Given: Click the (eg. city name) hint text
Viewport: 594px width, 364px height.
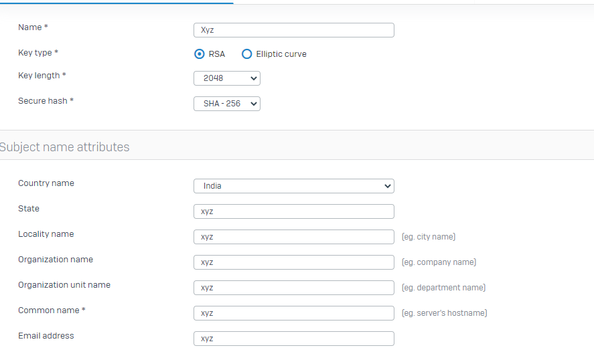Looking at the screenshot, I should [x=429, y=237].
